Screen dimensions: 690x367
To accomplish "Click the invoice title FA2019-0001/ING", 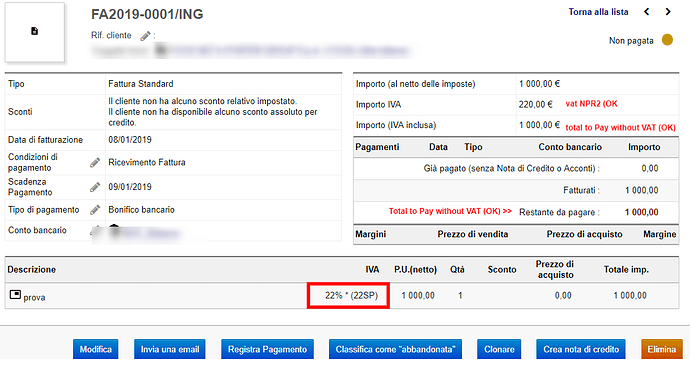I will tap(147, 15).
